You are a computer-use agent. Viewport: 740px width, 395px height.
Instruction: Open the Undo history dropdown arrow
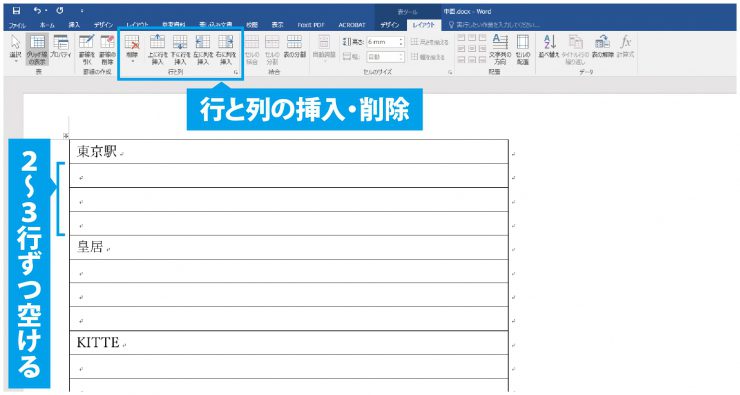pos(45,11)
